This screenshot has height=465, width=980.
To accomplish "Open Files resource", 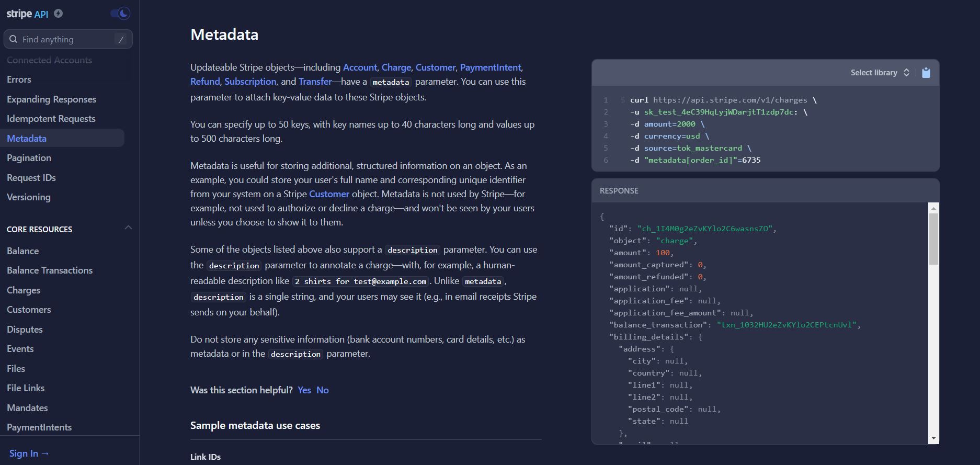I will [x=16, y=369].
